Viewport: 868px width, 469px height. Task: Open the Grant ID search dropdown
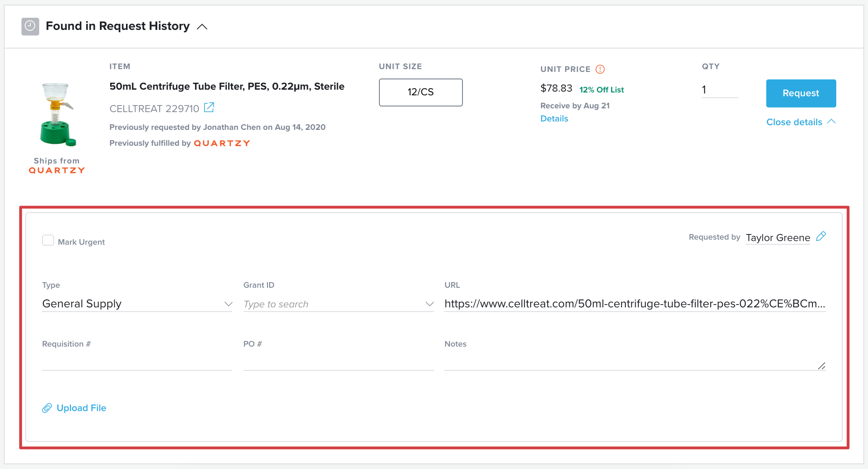pos(338,304)
